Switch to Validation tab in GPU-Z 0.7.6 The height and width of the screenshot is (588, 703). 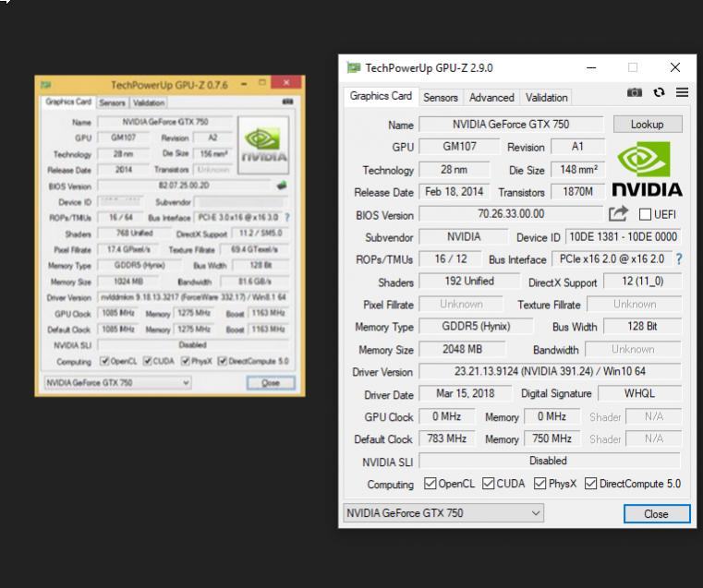[149, 103]
